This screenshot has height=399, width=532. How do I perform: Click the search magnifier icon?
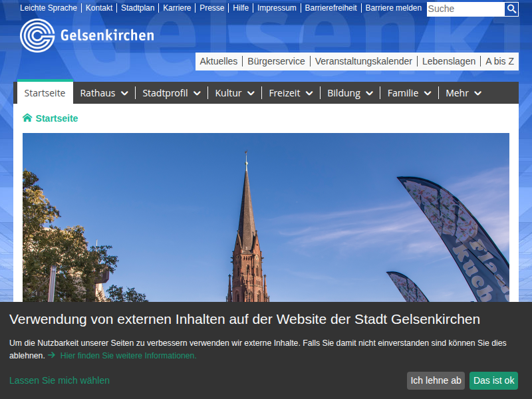[x=511, y=9]
